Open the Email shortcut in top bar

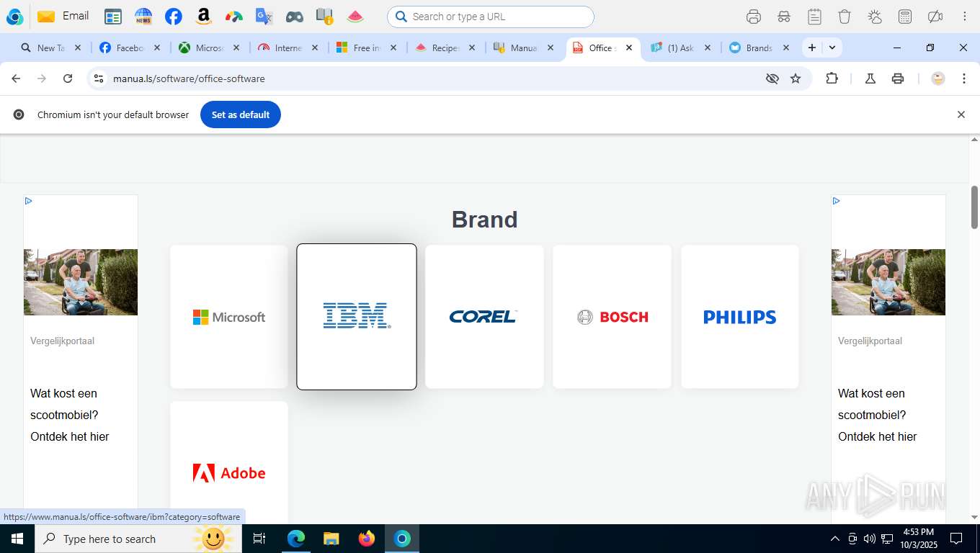tap(63, 16)
